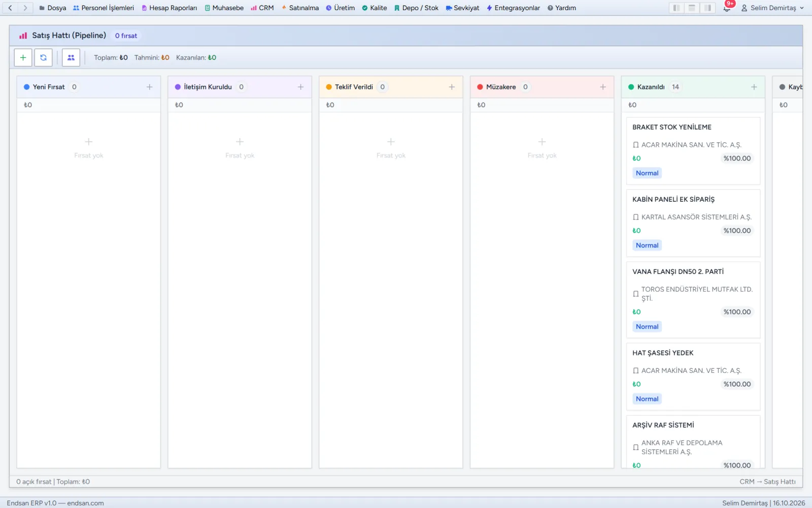
Task: Open the notifications bell
Action: click(x=727, y=8)
